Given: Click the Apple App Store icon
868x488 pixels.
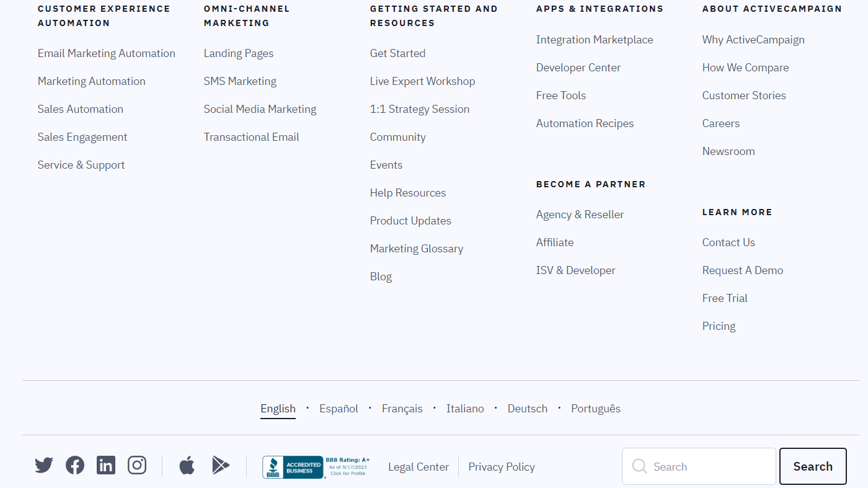Looking at the screenshot, I should tap(187, 465).
